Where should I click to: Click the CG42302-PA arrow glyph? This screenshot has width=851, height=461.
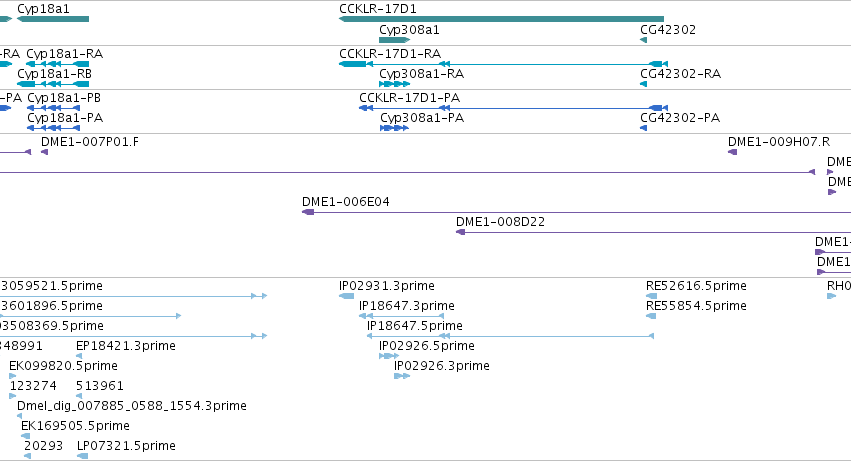[x=644, y=128]
